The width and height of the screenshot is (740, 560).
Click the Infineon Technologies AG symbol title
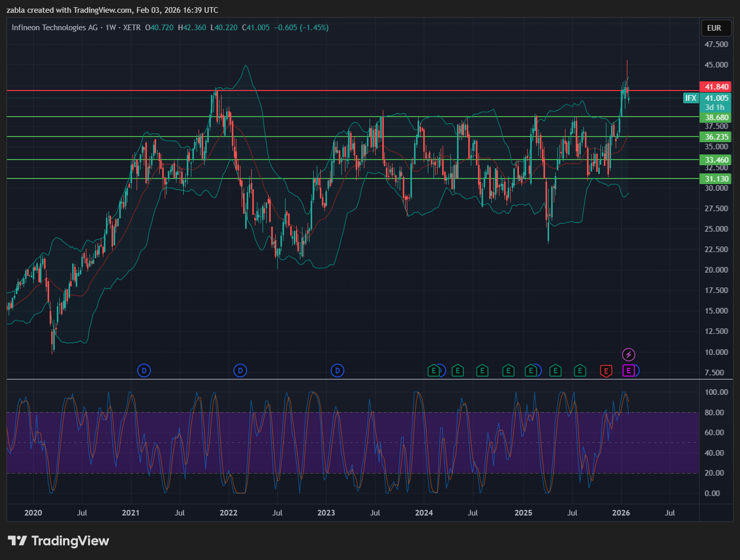point(55,28)
